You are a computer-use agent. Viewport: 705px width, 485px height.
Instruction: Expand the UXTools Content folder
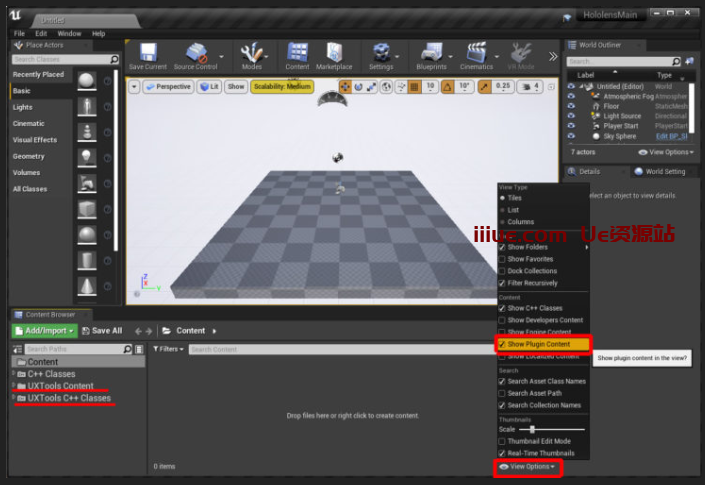(14, 385)
